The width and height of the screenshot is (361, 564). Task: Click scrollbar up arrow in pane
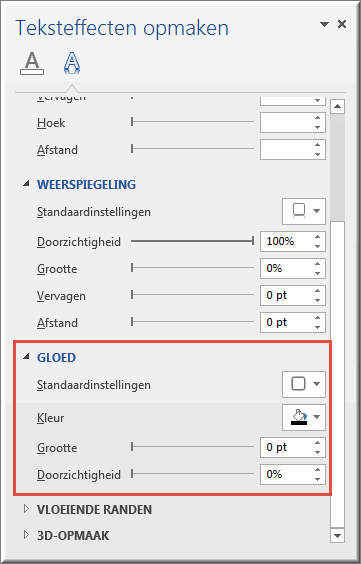click(x=337, y=106)
